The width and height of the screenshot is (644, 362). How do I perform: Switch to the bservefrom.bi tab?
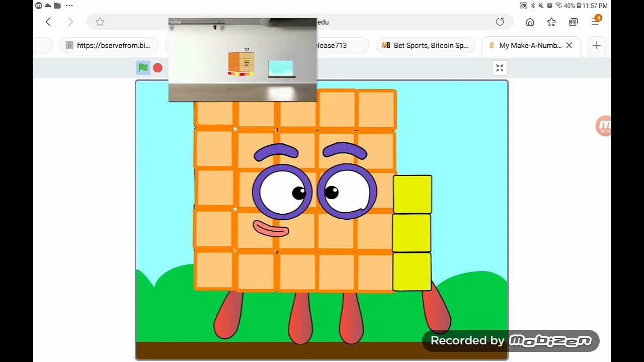[109, 45]
